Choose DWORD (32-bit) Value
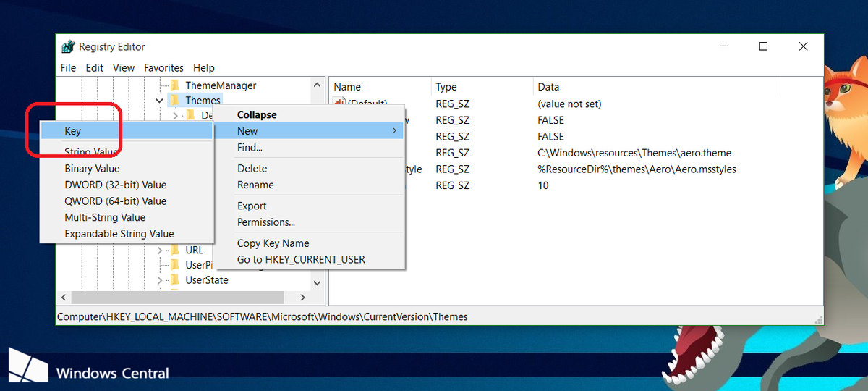Image resolution: width=868 pixels, height=391 pixels. coord(127,185)
